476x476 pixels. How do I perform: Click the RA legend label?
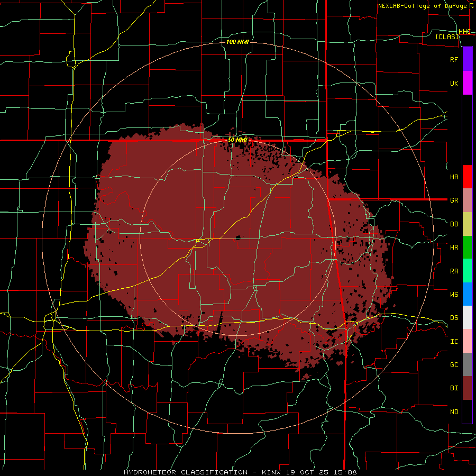coord(454,271)
